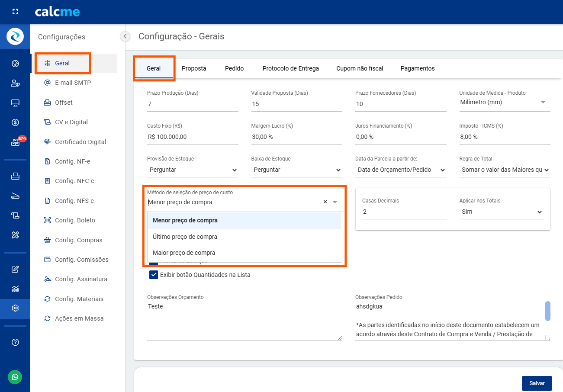
Task: Switch to the Proposta tab
Action: [x=194, y=68]
